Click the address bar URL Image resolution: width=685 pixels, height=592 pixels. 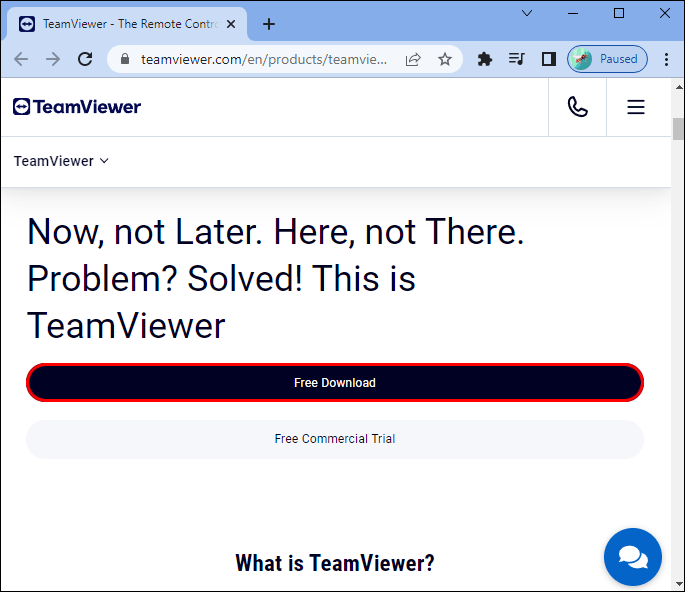pyautogui.click(x=264, y=59)
